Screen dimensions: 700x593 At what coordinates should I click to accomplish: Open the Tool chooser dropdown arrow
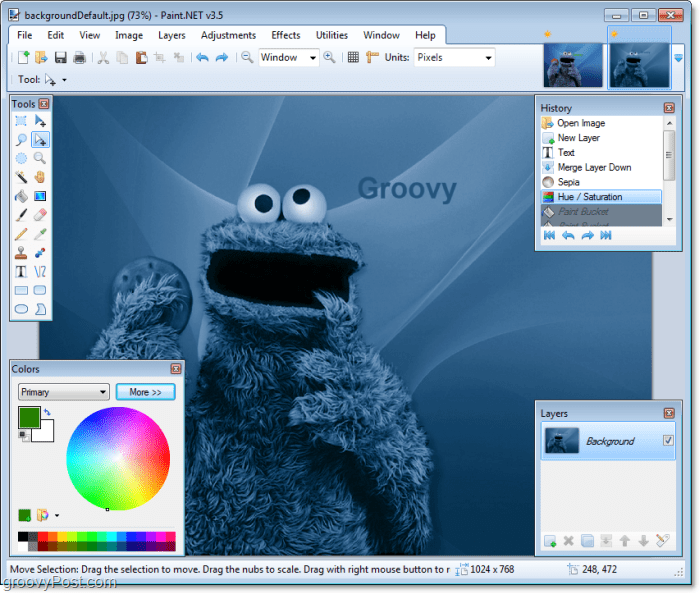64,80
